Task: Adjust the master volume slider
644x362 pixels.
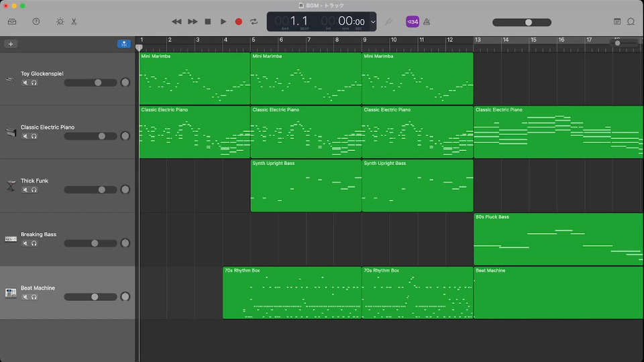Action: pos(522,22)
